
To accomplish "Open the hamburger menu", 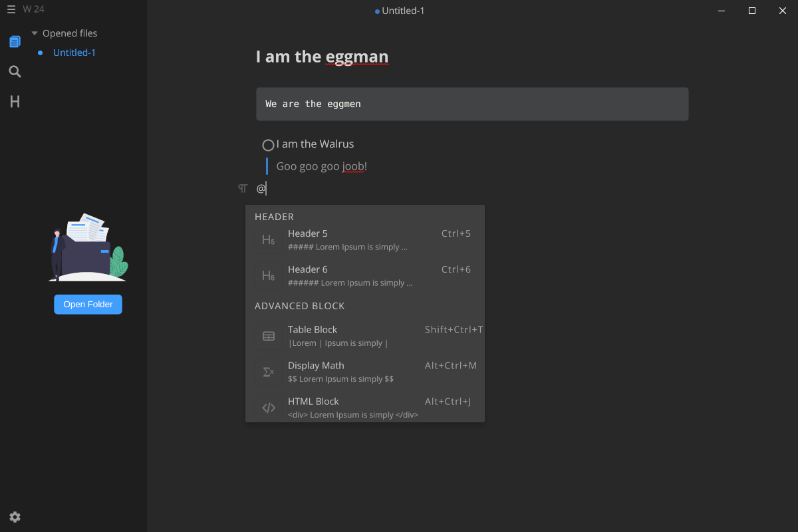I will point(11,9).
